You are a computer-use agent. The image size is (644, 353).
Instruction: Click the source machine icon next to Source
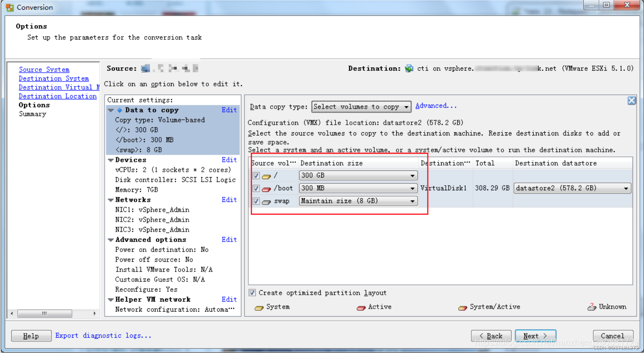click(146, 68)
